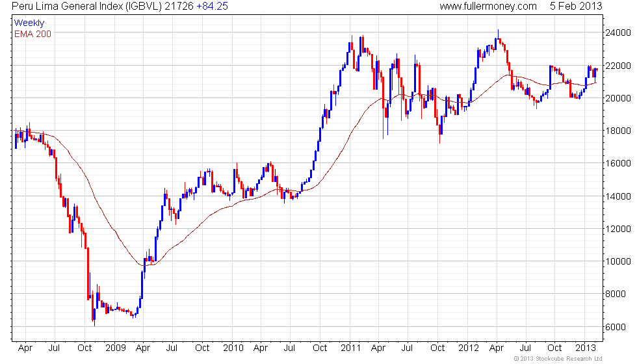Click the Oct label just before 2012
This screenshot has height=364, width=637.
(437, 348)
